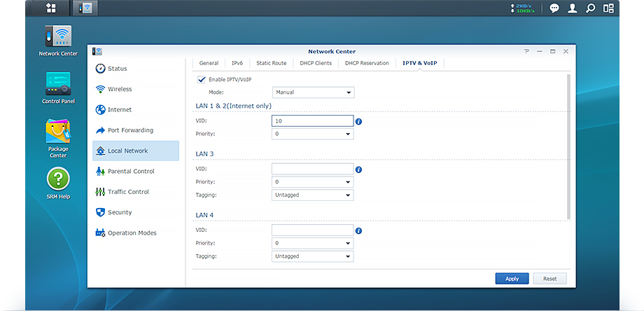Image resolution: width=644 pixels, height=311 pixels.
Task: Open Network Center desktop icon
Action: (x=58, y=39)
